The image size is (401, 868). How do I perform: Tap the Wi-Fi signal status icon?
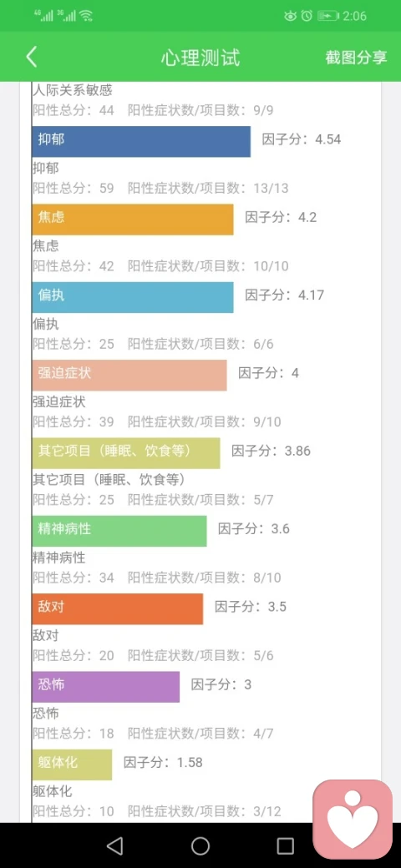(86, 16)
